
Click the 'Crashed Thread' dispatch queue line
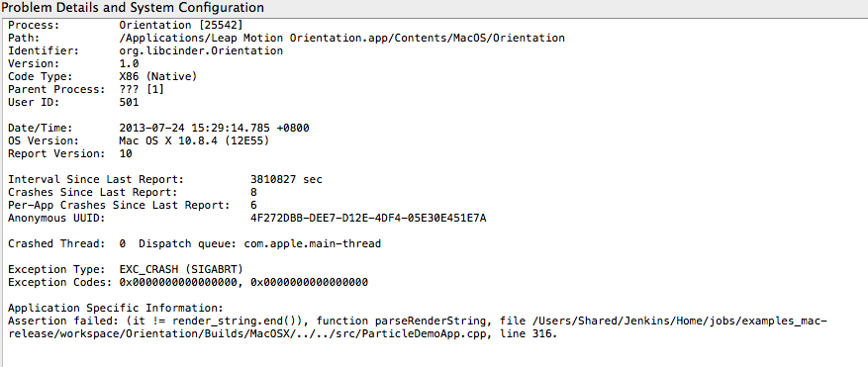194,243
